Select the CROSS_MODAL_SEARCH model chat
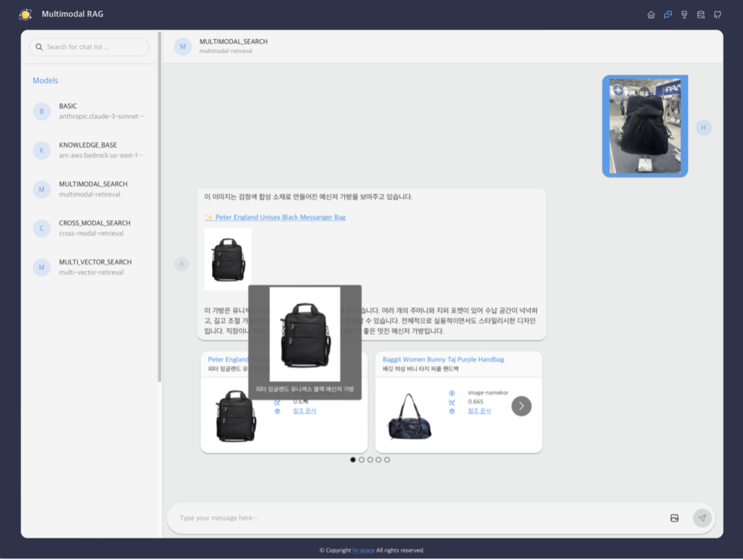 tap(89, 228)
